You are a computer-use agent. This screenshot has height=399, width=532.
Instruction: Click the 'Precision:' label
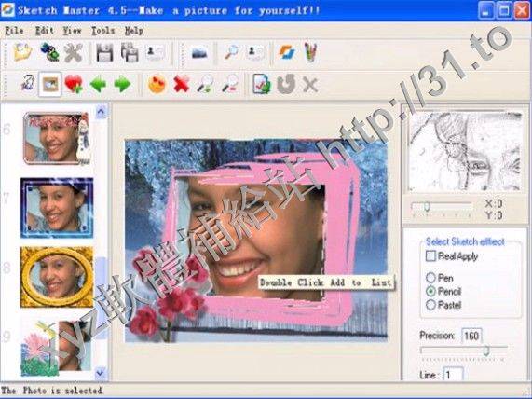437,336
